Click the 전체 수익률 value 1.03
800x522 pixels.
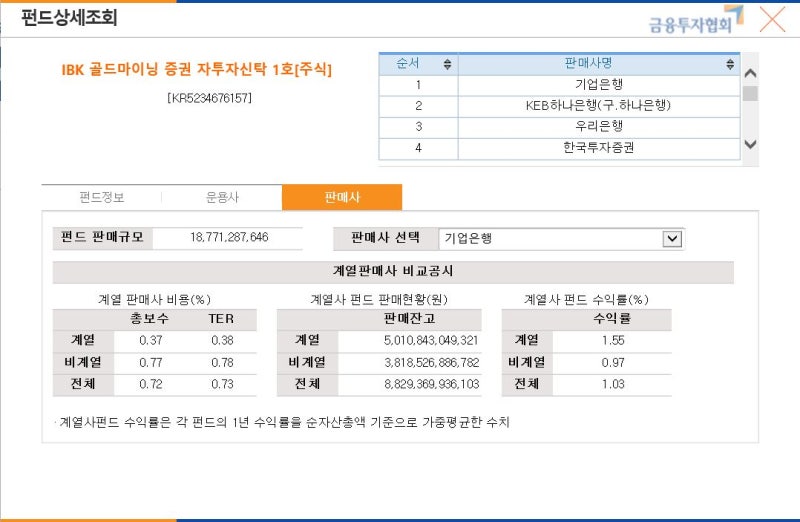(613, 384)
